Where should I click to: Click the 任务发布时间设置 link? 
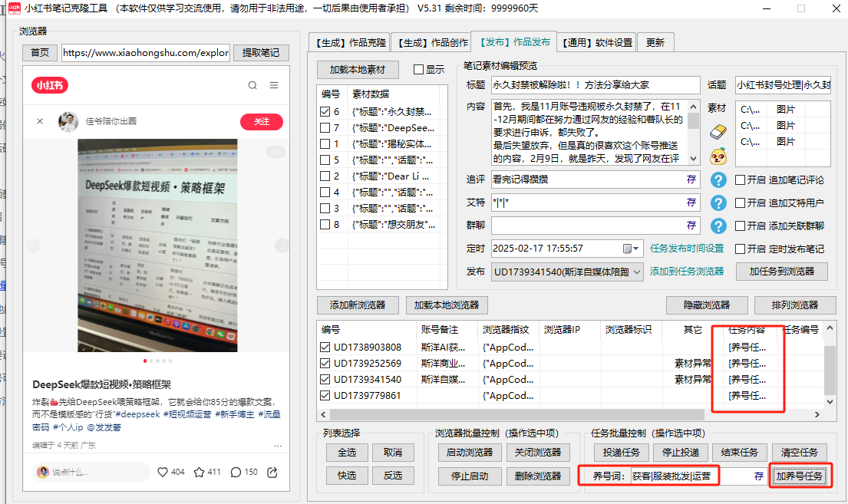[686, 249]
